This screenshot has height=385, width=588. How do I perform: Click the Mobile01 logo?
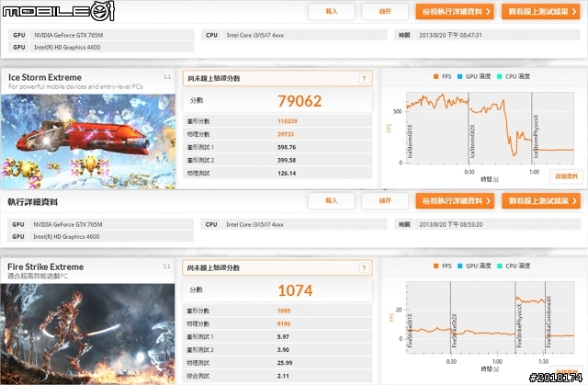[58, 11]
